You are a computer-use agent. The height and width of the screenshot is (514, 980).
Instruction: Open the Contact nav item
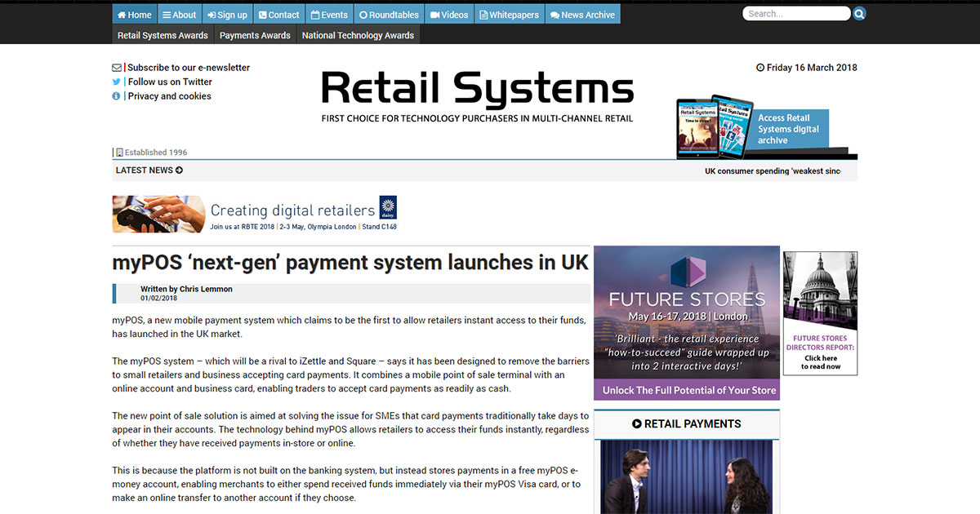click(278, 14)
